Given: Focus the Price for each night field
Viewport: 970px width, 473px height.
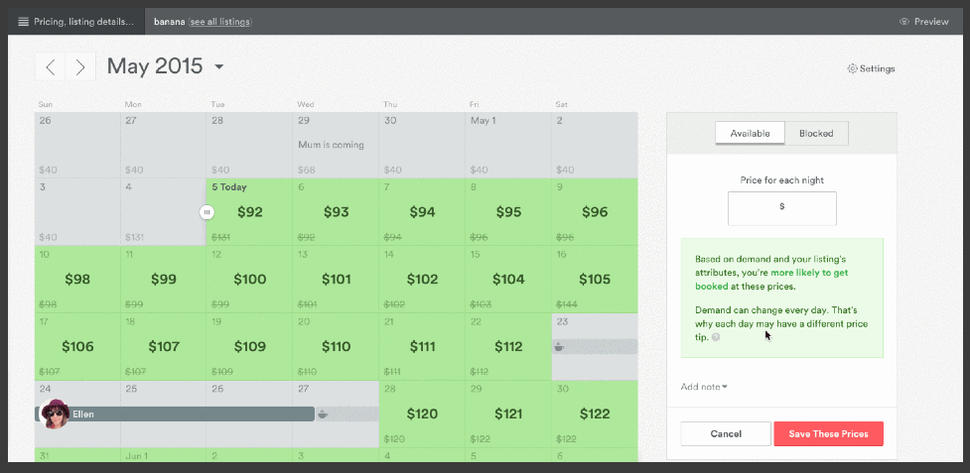Looking at the screenshot, I should tap(782, 208).
